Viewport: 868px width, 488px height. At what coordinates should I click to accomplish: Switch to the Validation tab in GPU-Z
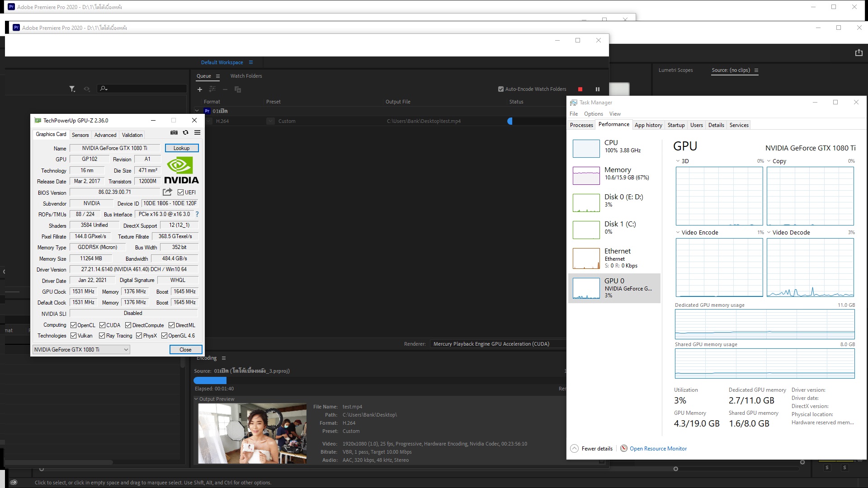(132, 135)
